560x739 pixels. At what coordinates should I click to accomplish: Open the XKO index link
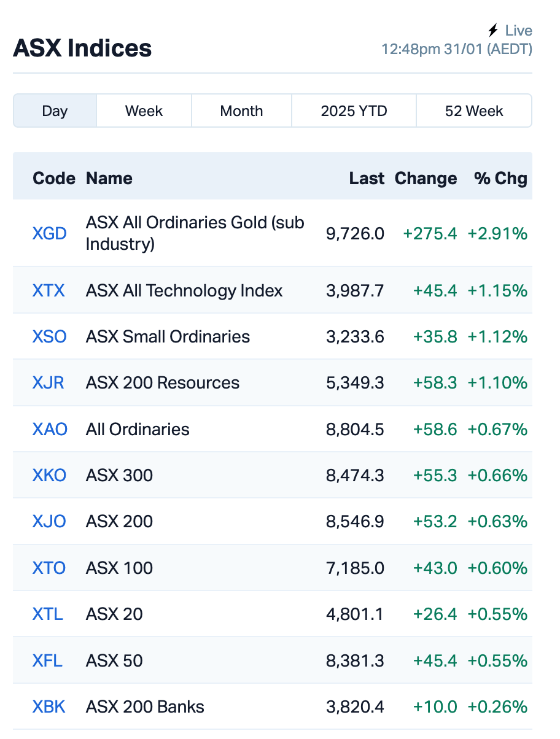pyautogui.click(x=49, y=476)
